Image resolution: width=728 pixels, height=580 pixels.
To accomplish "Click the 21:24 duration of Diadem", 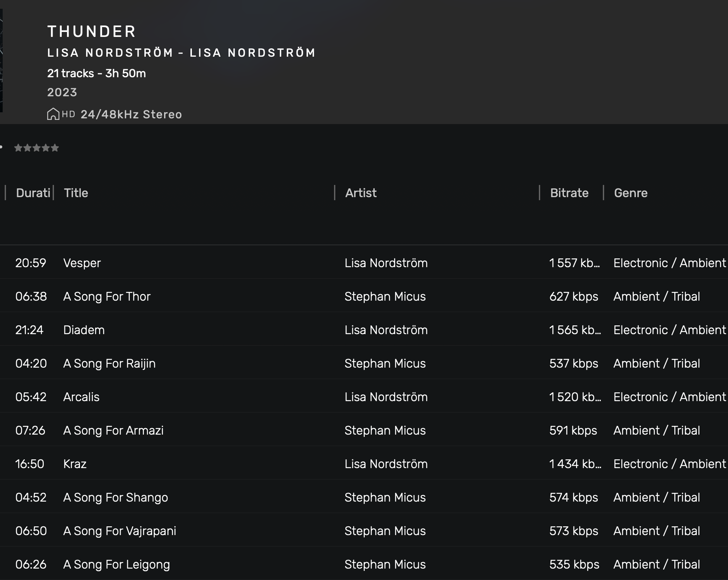I will tap(29, 330).
